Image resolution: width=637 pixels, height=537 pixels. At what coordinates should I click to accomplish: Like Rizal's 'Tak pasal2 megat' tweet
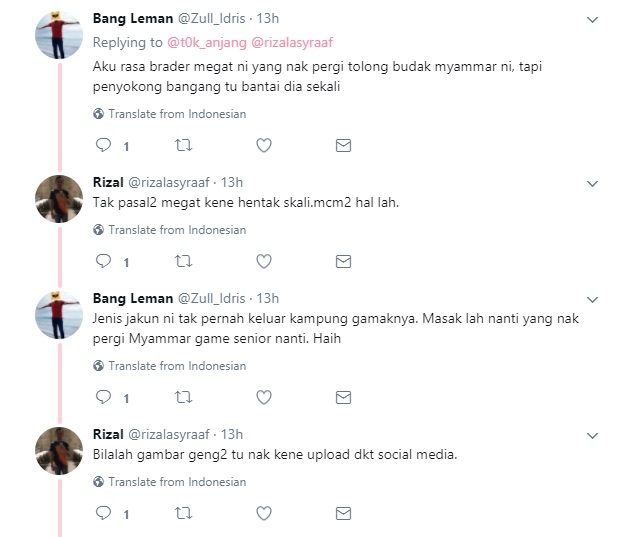pyautogui.click(x=264, y=262)
